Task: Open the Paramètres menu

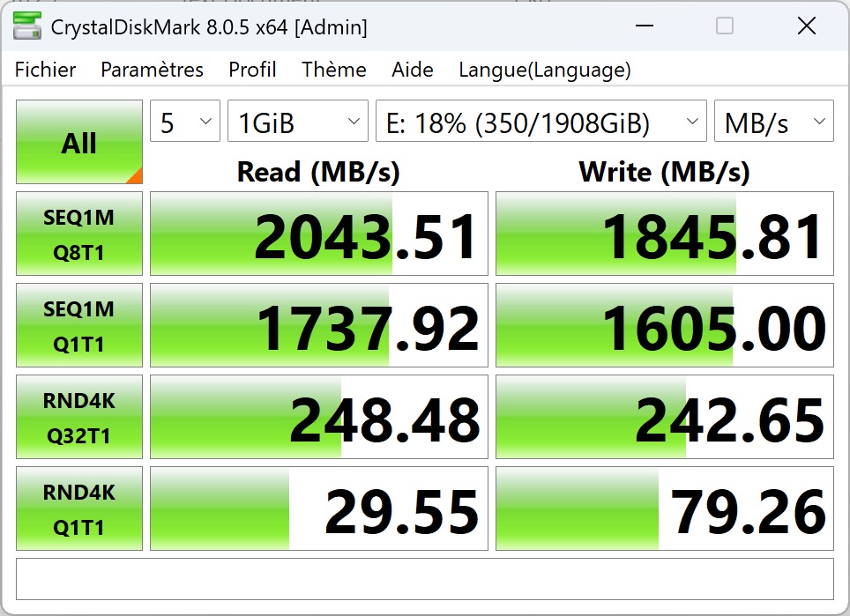Action: pyautogui.click(x=152, y=70)
